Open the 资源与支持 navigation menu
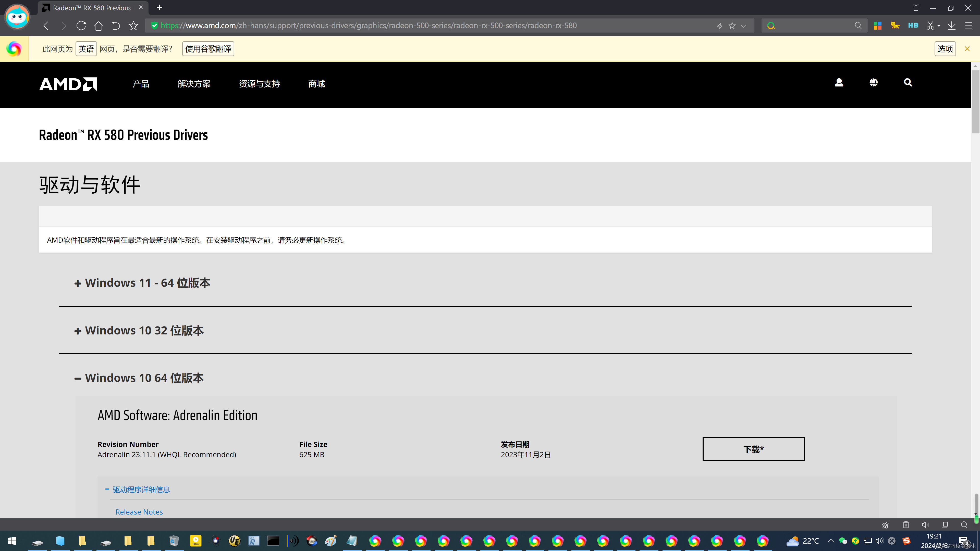Screen dimensions: 980x551 [260, 84]
